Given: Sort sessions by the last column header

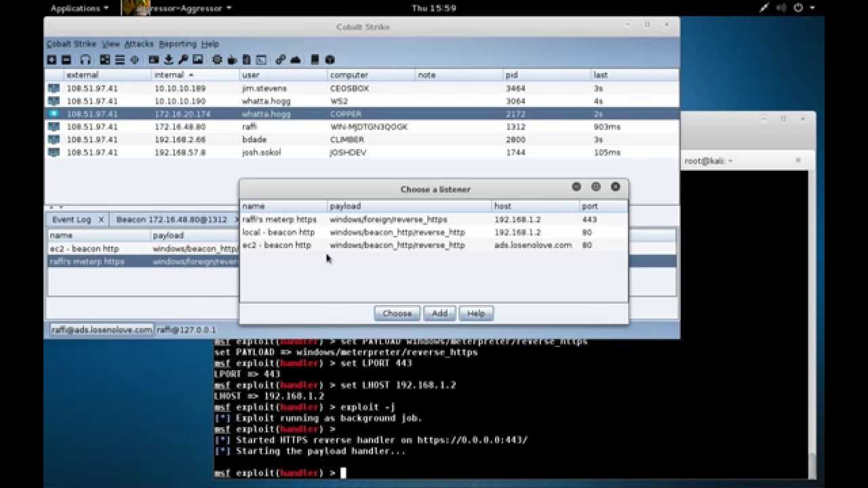Looking at the screenshot, I should coord(634,75).
